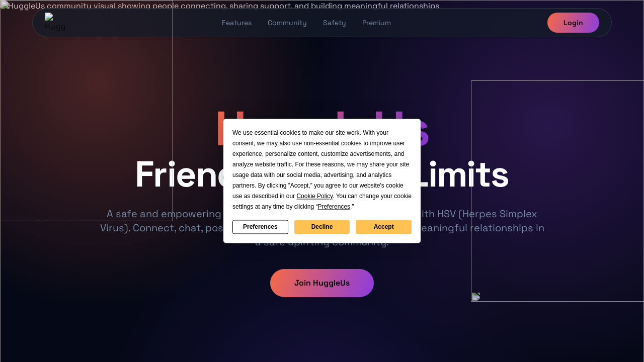The width and height of the screenshot is (644, 362).
Task: Click the HuggleUs logo in the navbar
Action: [55, 22]
